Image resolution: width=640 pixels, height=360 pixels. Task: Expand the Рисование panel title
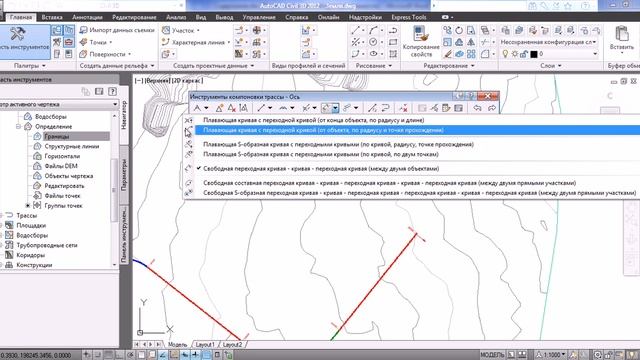coord(373,66)
